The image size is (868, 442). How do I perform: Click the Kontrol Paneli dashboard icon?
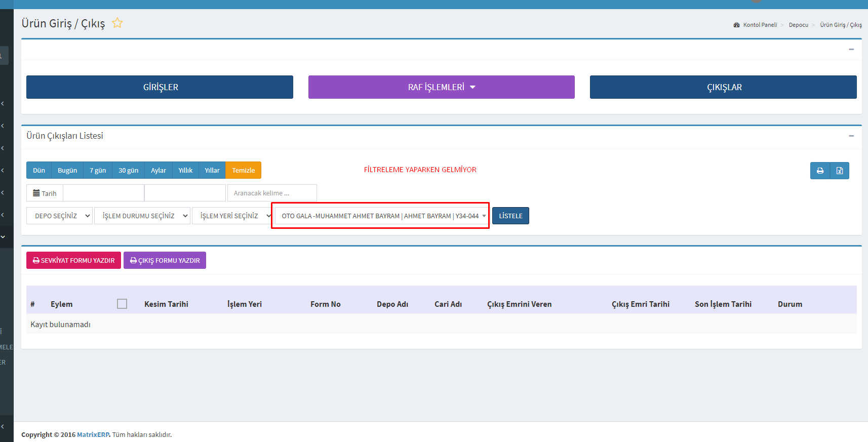736,25
